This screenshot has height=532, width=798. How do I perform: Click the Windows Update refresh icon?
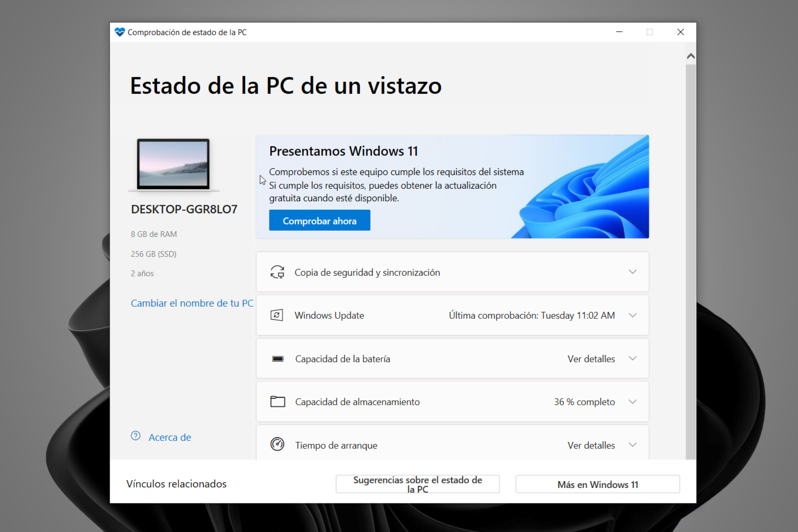pyautogui.click(x=277, y=315)
